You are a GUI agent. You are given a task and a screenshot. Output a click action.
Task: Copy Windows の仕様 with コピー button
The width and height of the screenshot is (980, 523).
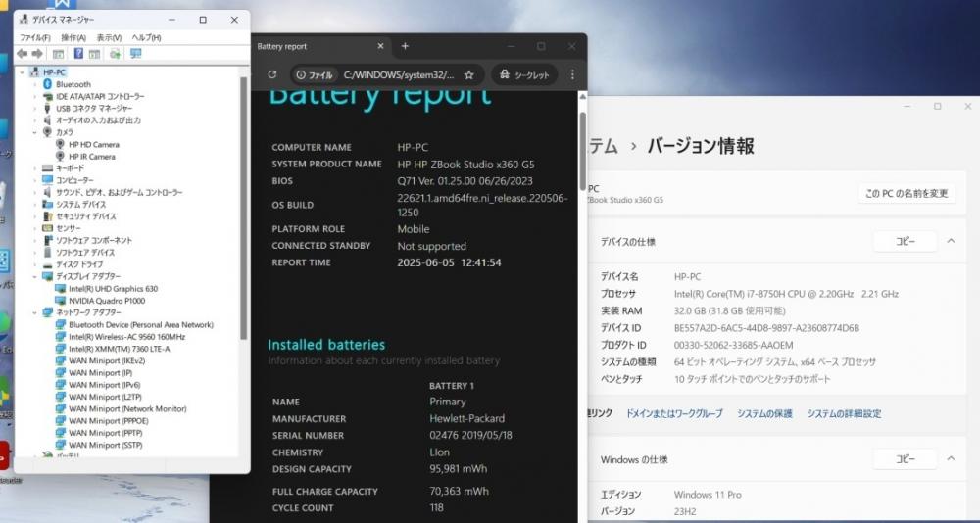coord(905,459)
